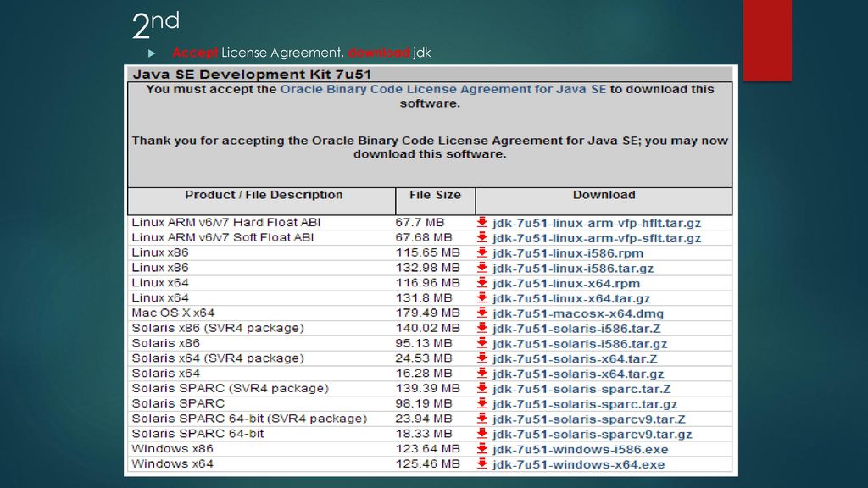
Task: Download jdk-7u51-linux-arm-vfp-sflt.tar.gz file link
Action: (597, 238)
